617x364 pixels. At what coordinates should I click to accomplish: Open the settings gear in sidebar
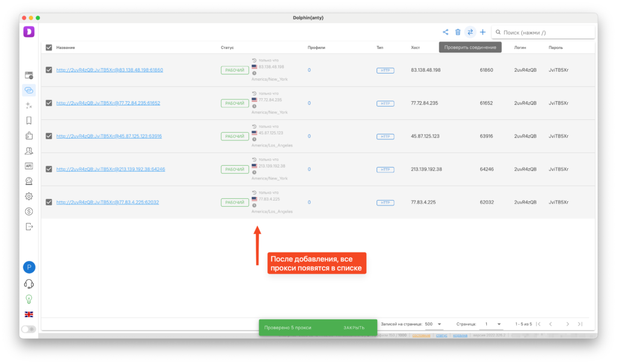29,196
